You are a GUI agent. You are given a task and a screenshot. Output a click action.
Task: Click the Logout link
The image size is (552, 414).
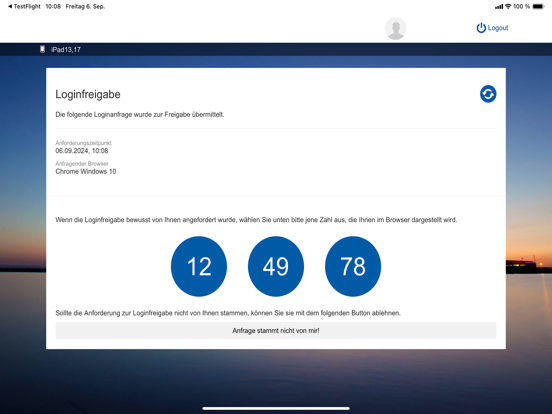tap(492, 28)
